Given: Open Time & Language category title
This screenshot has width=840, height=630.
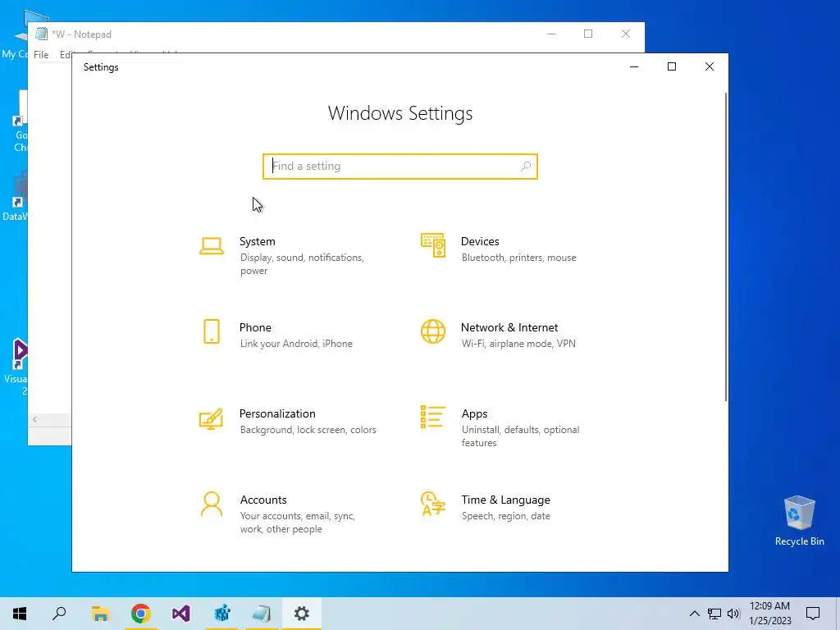Looking at the screenshot, I should (x=505, y=500).
